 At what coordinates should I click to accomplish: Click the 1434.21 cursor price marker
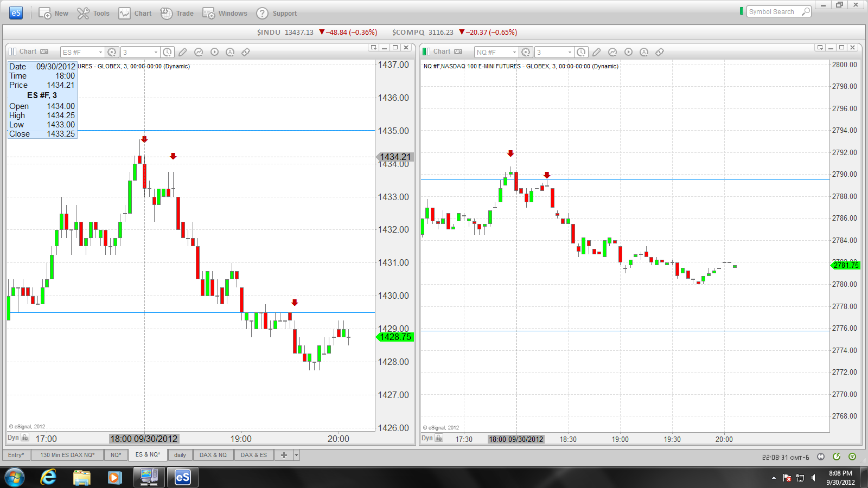pos(394,157)
